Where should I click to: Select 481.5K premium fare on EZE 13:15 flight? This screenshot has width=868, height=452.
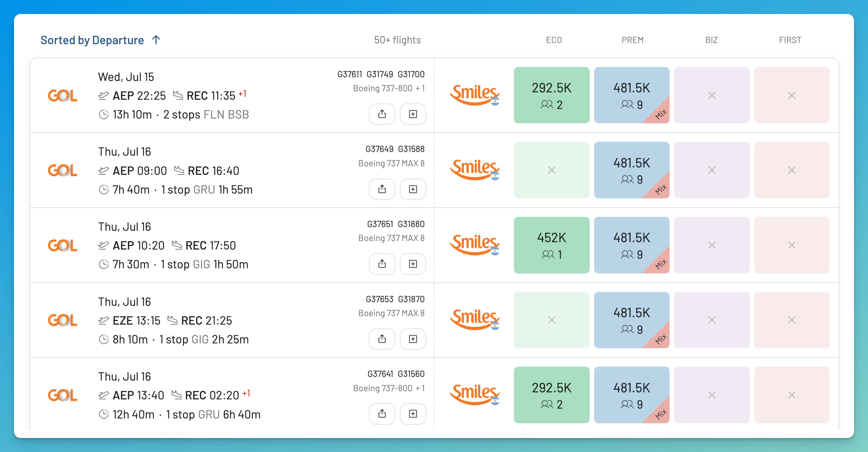[632, 320]
